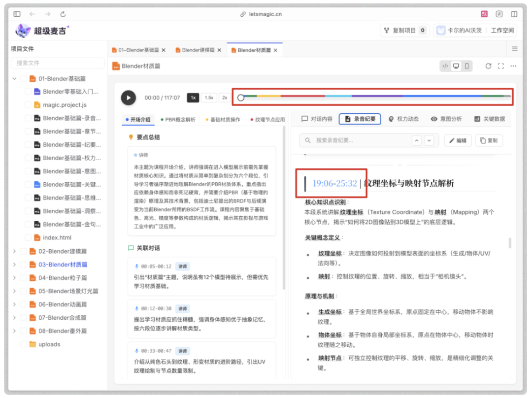Select the desktop preview toggle
532x398 pixels.
[457, 66]
